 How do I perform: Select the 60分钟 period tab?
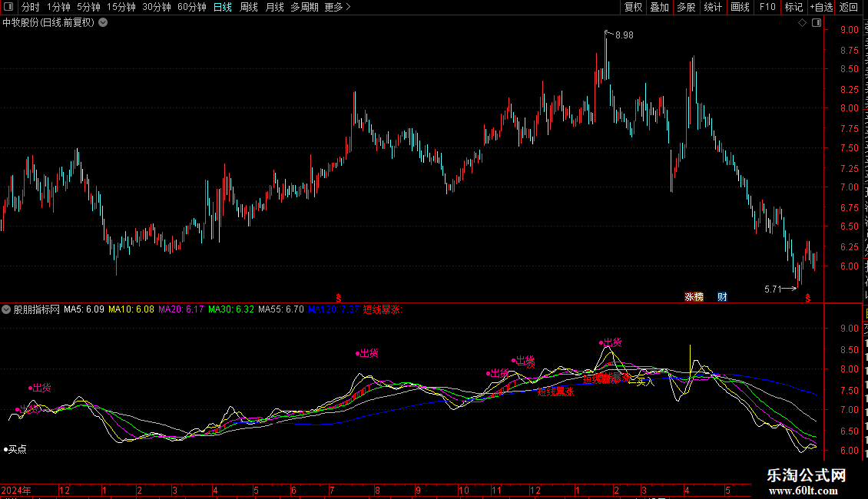pos(192,7)
